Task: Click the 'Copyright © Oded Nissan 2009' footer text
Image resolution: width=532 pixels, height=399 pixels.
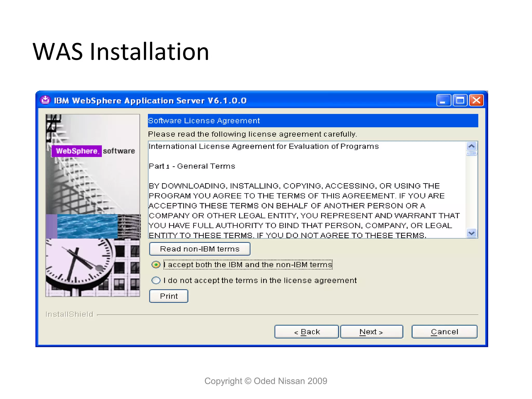Action: coord(266,381)
